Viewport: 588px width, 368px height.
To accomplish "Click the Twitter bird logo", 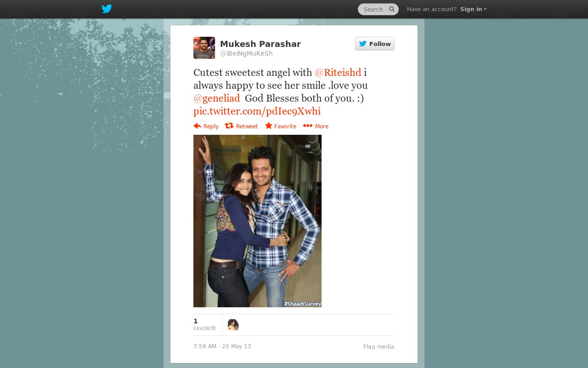I will (x=107, y=9).
